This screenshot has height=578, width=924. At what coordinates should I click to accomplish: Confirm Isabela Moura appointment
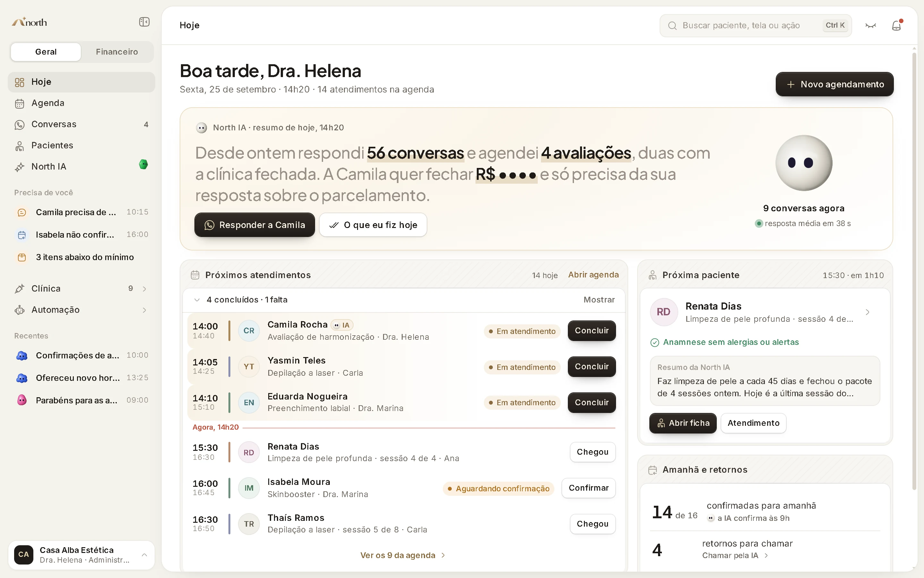pos(588,488)
